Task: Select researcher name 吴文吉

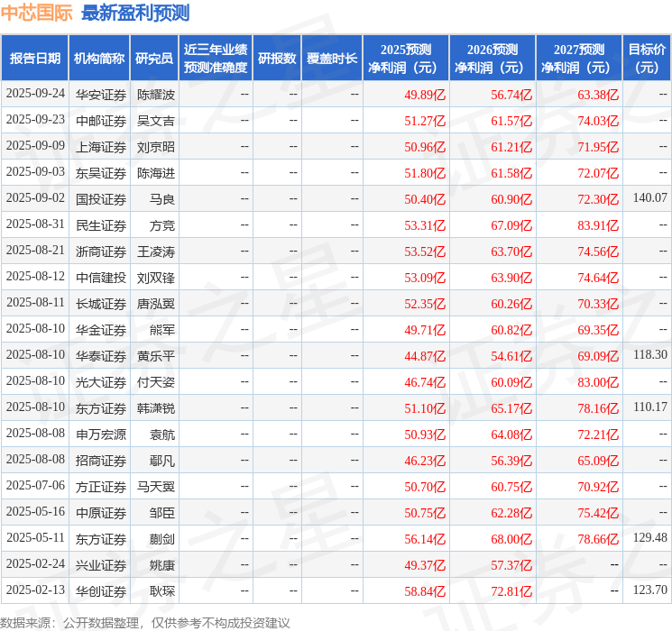Action: [155, 121]
